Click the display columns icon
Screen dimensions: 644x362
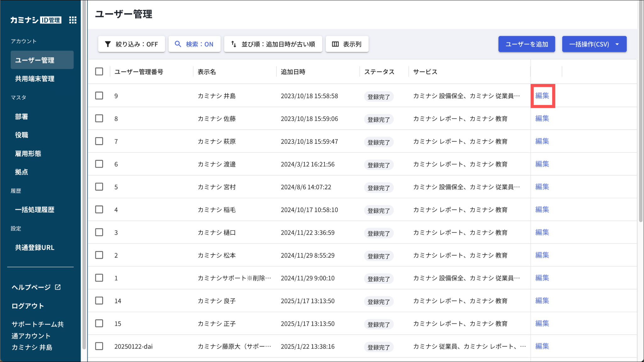click(335, 44)
